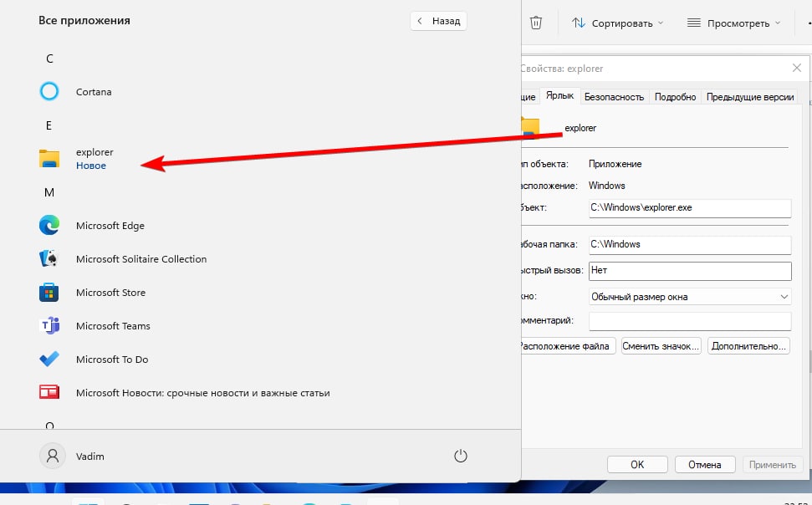Click the Vadim user name

point(90,457)
